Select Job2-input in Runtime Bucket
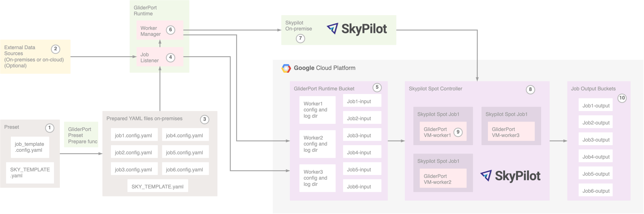Screen dimensions: 644x214 362,118
